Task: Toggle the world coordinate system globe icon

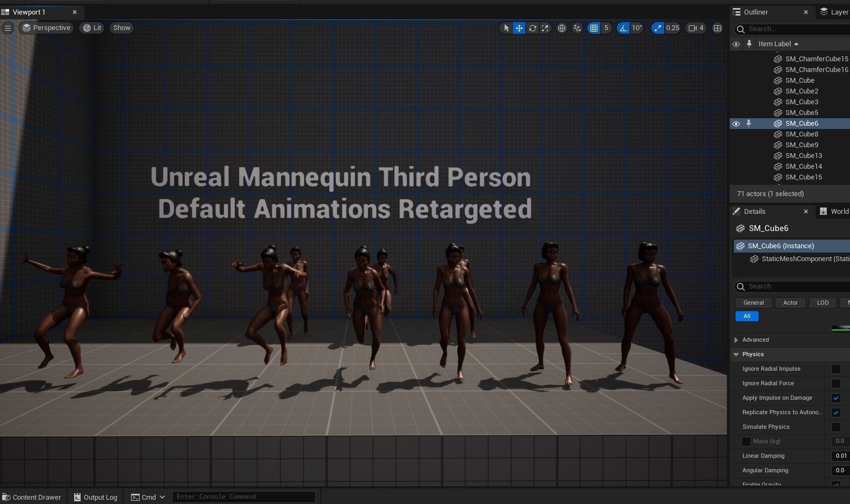Action: 561,28
